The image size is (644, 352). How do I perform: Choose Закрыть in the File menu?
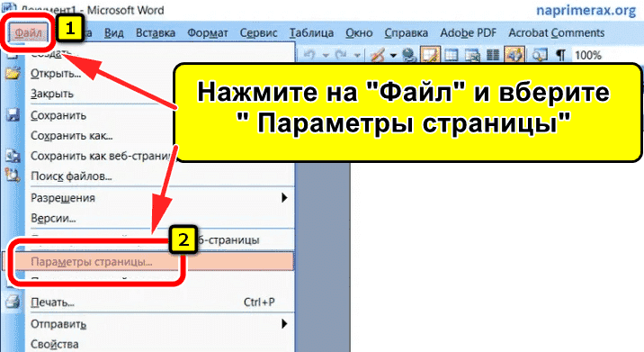click(x=52, y=94)
